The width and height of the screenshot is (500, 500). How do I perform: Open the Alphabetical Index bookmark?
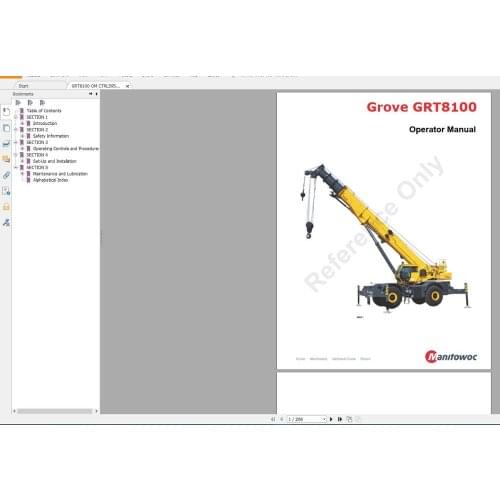[51, 180]
